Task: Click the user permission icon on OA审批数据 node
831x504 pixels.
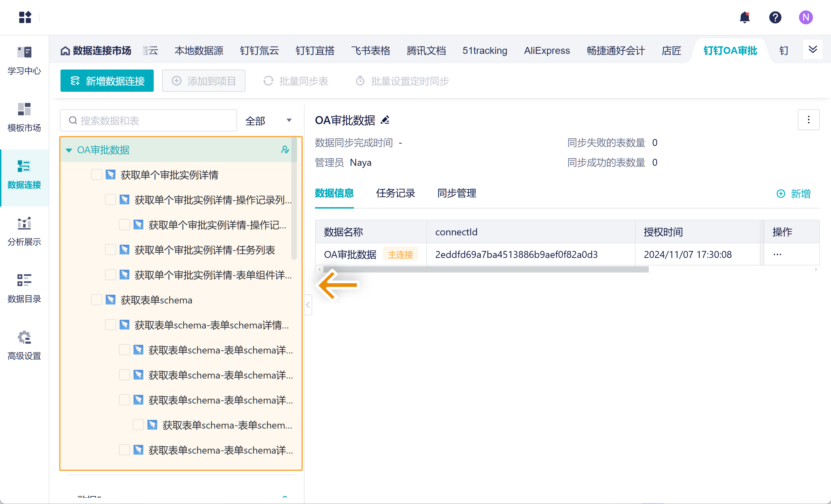Action: click(x=285, y=150)
